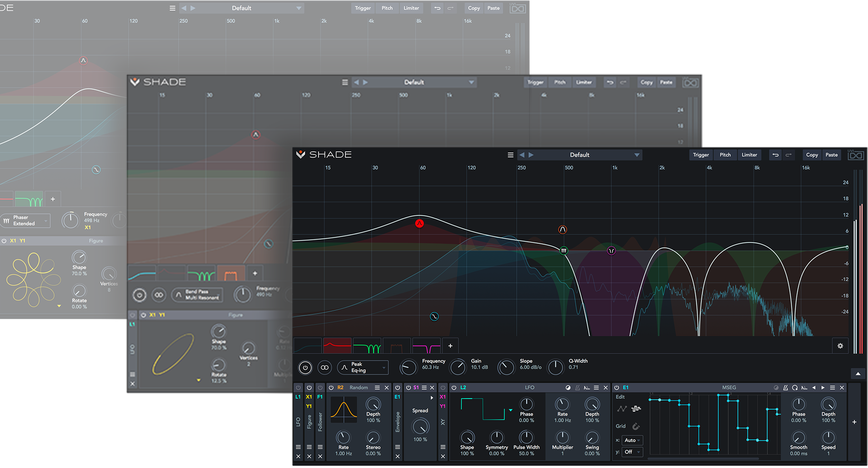Screen dimensions: 868x468
Task: Toggle MSEG loop icon
Action: coord(795,388)
